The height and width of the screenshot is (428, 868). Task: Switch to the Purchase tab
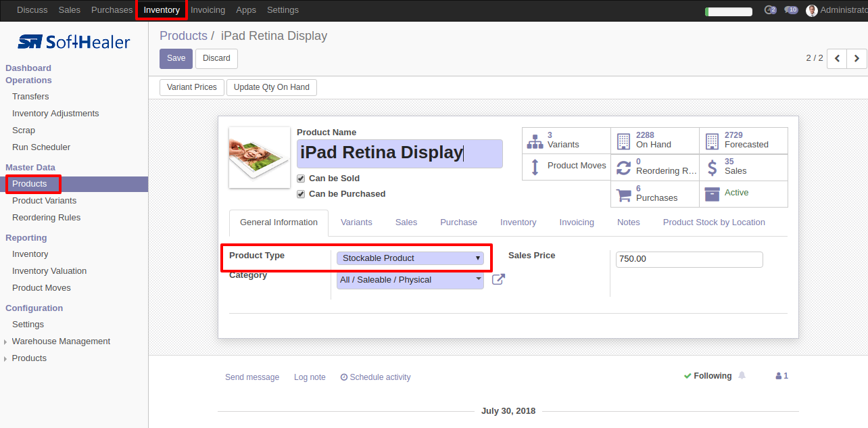click(x=458, y=222)
